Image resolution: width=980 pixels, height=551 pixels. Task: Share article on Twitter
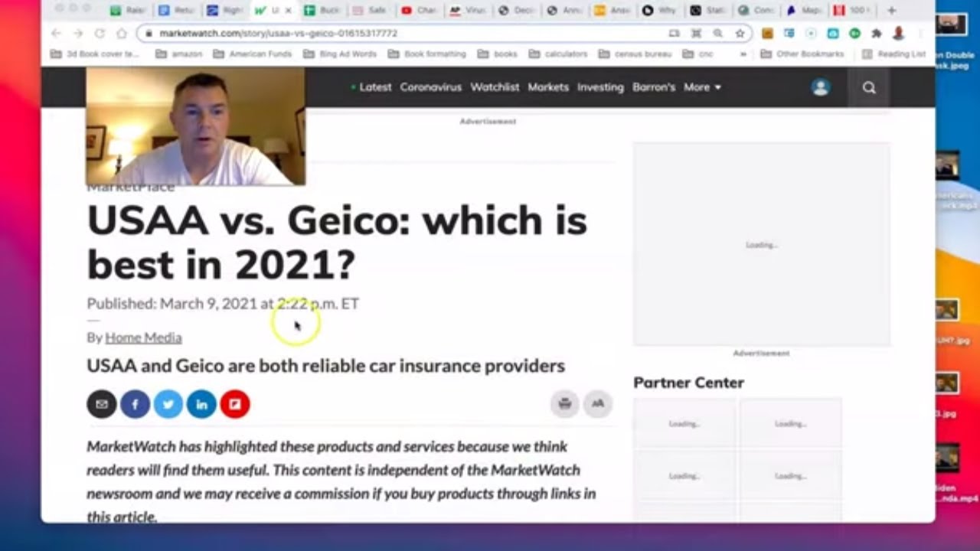tap(168, 404)
